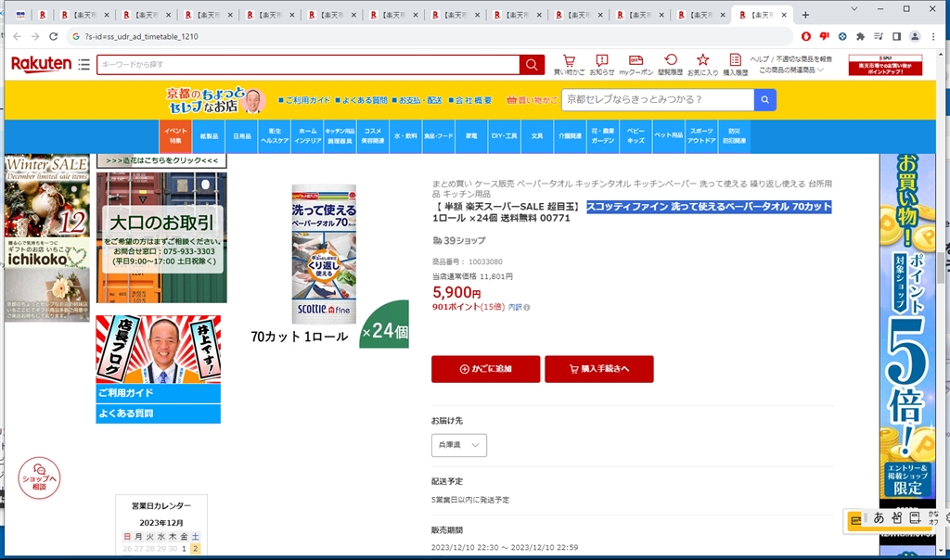Select the 防災 防犯関連 category tab
The width and height of the screenshot is (950, 560).
[x=734, y=135]
